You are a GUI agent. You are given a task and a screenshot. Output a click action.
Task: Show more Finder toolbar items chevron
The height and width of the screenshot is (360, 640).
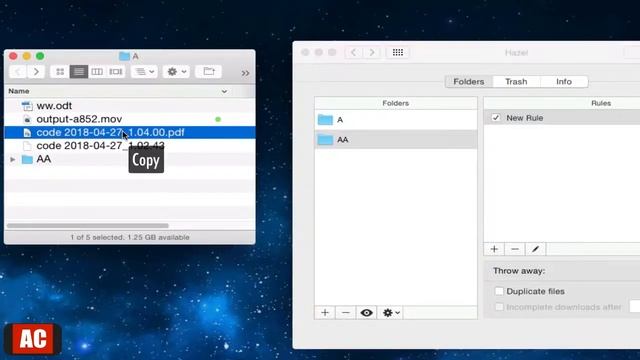245,73
